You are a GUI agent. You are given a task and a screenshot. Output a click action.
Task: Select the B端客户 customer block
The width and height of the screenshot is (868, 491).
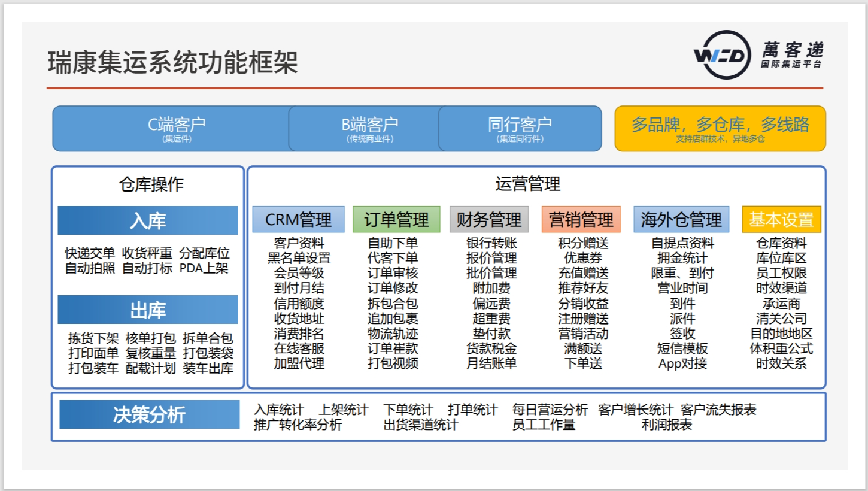point(369,129)
